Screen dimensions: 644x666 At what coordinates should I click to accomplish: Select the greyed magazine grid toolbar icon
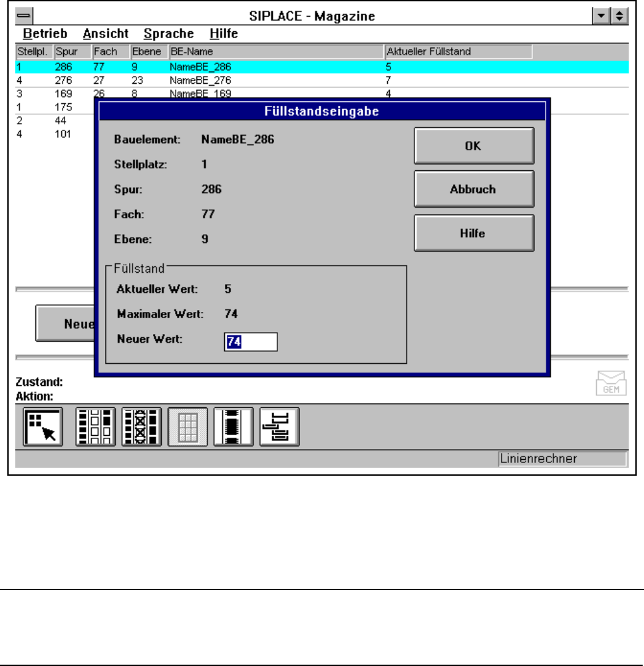tap(188, 426)
